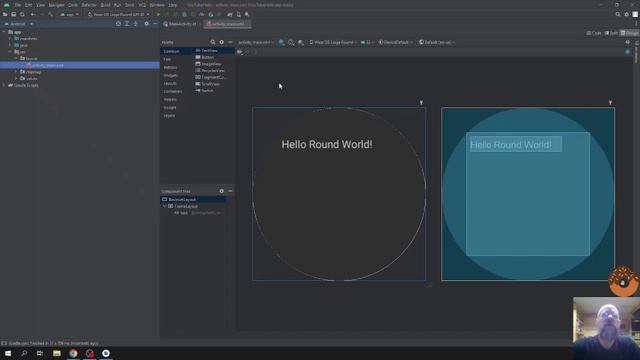This screenshot has width=640, height=360.
Task: Open the Default (en-us) locale dropdown
Action: (437, 42)
